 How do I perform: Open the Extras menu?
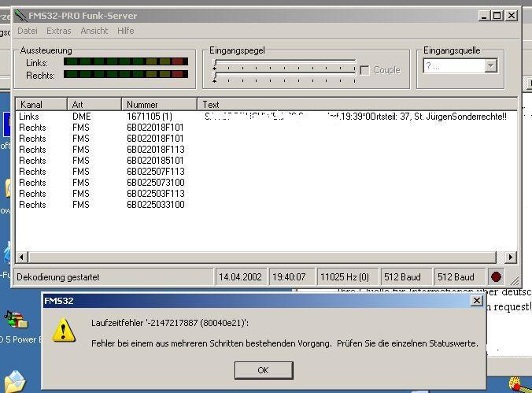pyautogui.click(x=58, y=31)
